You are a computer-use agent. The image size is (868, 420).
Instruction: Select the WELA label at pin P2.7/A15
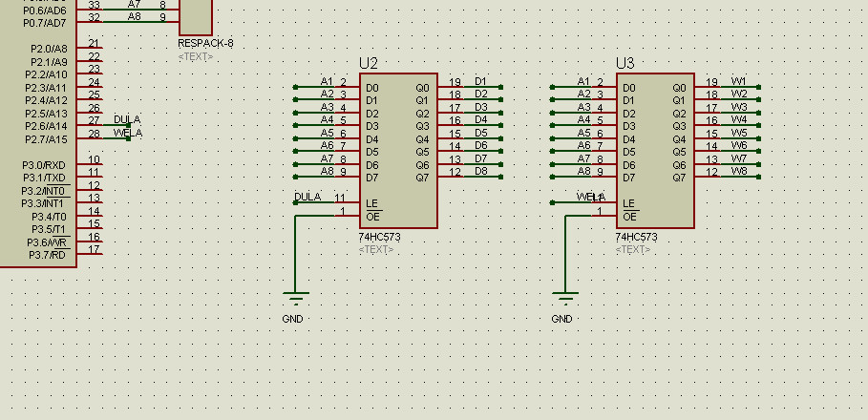(x=127, y=133)
